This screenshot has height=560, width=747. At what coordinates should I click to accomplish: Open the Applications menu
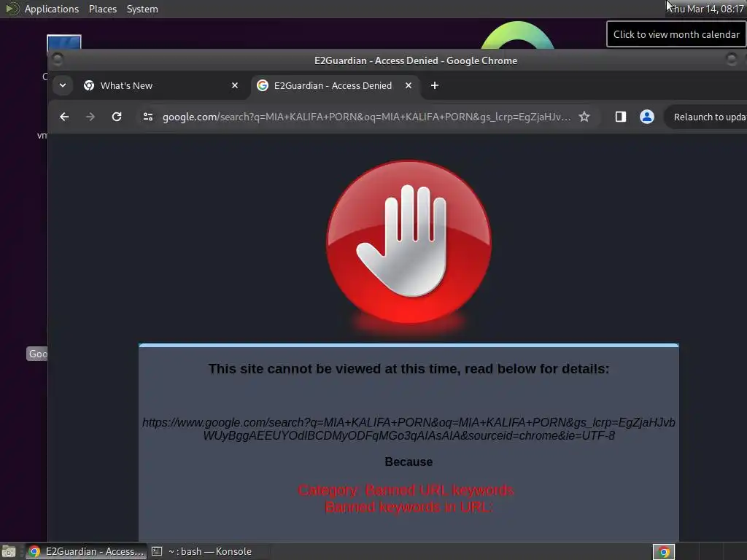(x=52, y=9)
